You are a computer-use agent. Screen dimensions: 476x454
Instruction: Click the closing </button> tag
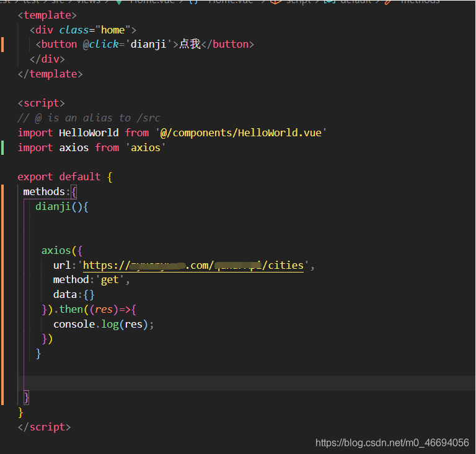coord(227,45)
